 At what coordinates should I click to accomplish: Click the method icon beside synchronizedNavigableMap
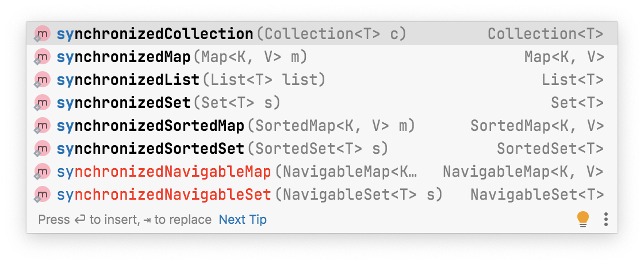(x=43, y=172)
